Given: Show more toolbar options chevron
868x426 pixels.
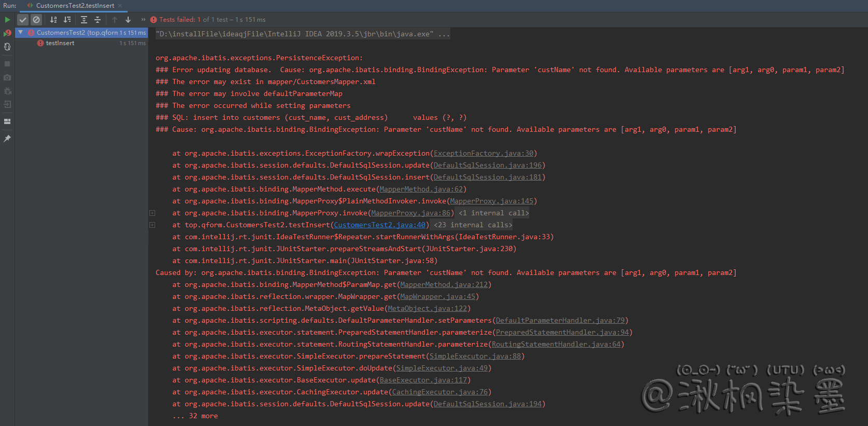Looking at the screenshot, I should pyautogui.click(x=143, y=20).
